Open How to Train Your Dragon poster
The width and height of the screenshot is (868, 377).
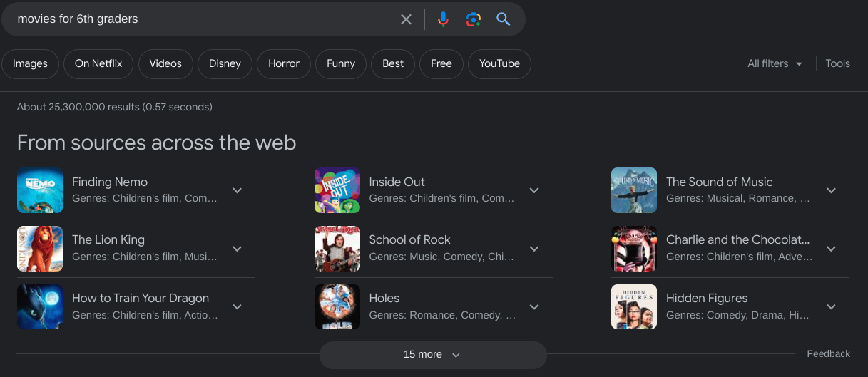tap(40, 307)
